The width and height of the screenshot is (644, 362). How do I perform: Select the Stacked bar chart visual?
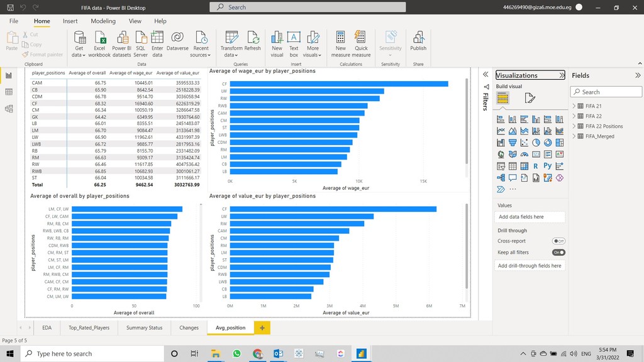click(x=501, y=119)
